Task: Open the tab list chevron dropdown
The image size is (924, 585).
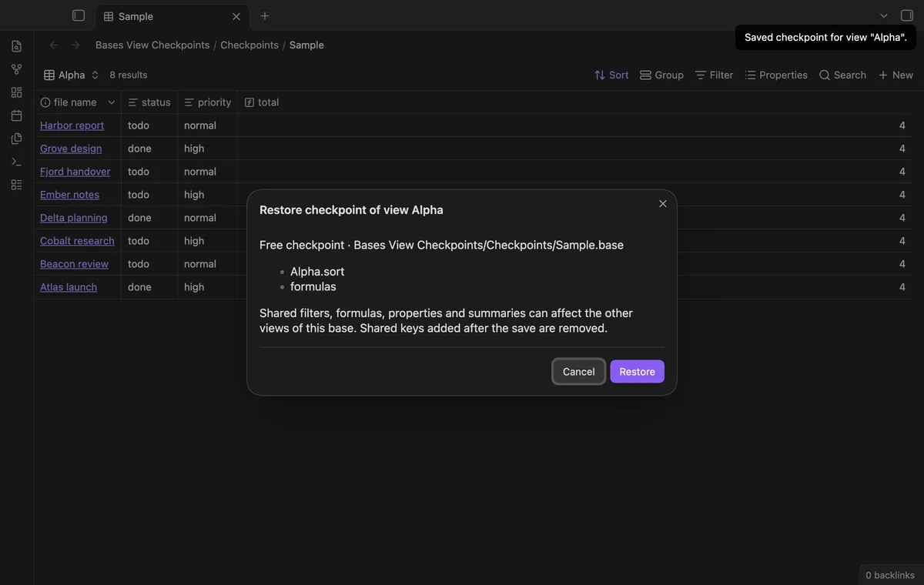Action: click(x=884, y=15)
